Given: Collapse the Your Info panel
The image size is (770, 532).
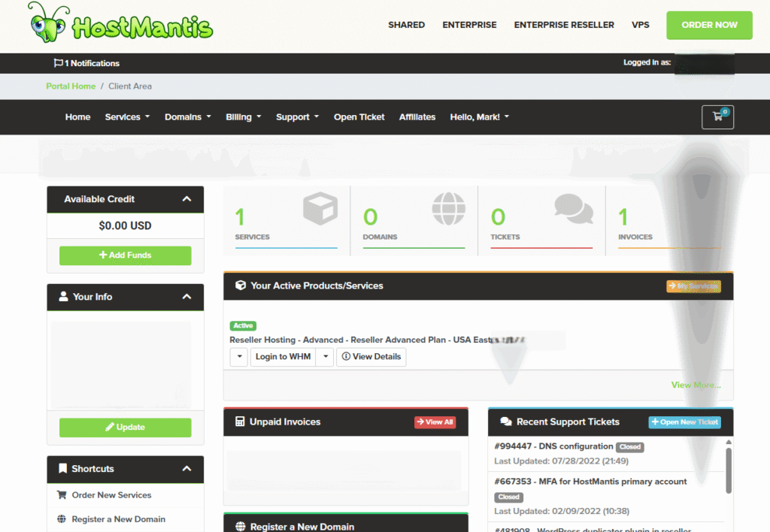Looking at the screenshot, I should (x=186, y=296).
